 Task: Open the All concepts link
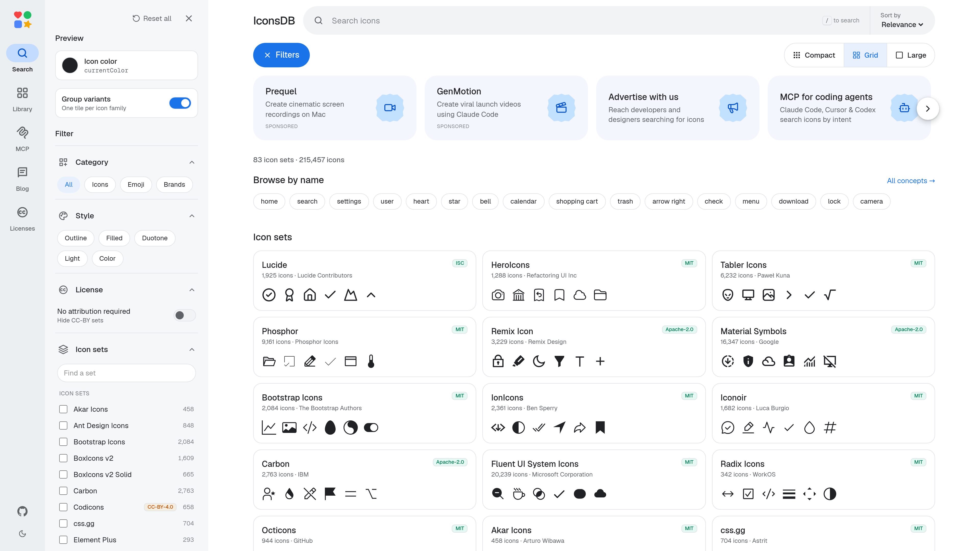(911, 181)
